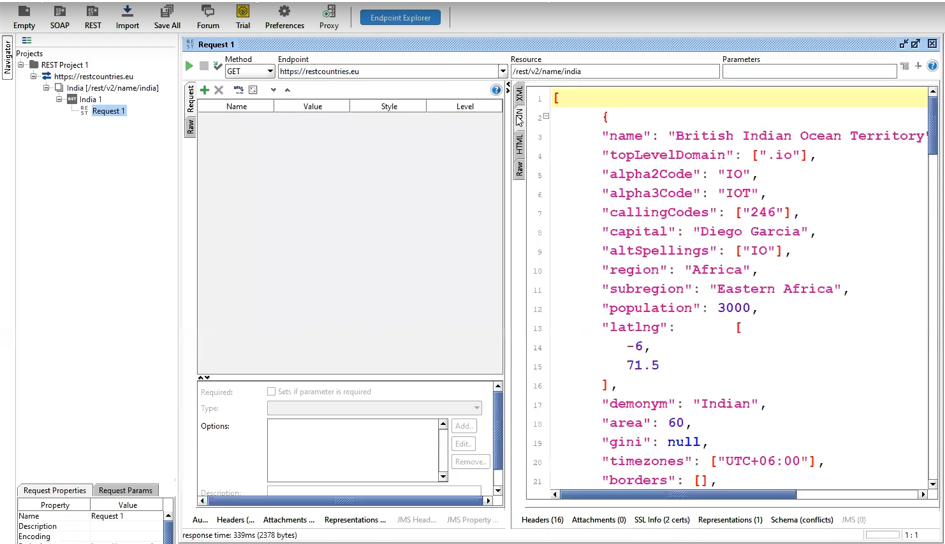Viewport: 945px width, 544px height.
Task: Open the Headers (16) response tab
Action: point(542,520)
